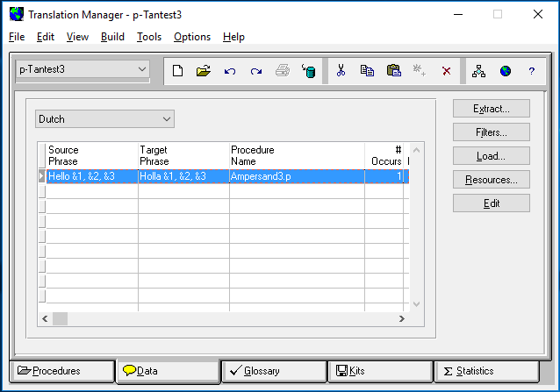Click the globe translate toolbar icon
This screenshot has height=392, width=560.
(505, 71)
